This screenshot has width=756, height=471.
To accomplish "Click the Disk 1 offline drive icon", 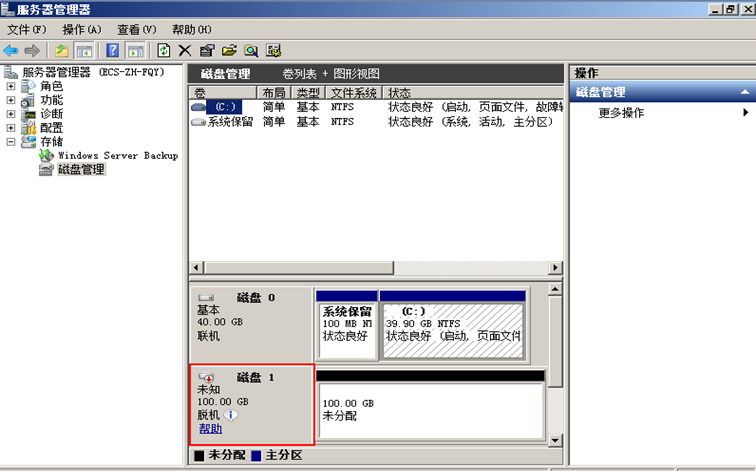I will [x=206, y=377].
